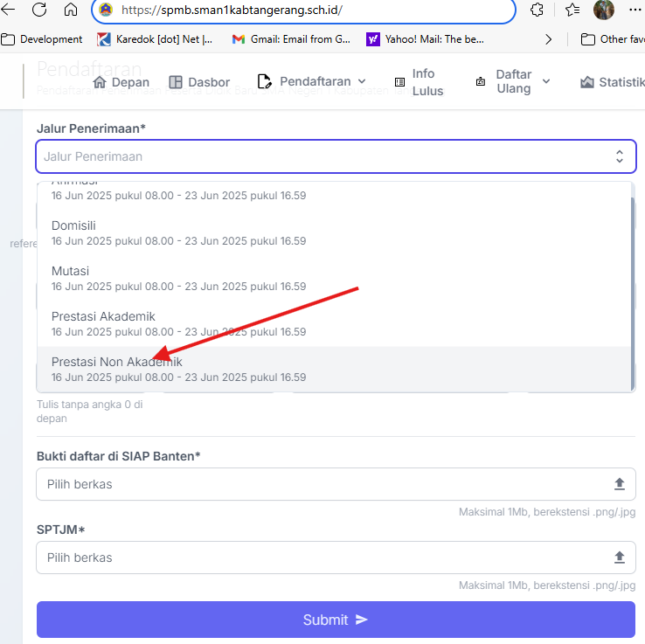Open the Depan navigation item
This screenshot has width=645, height=644.
pyautogui.click(x=121, y=82)
